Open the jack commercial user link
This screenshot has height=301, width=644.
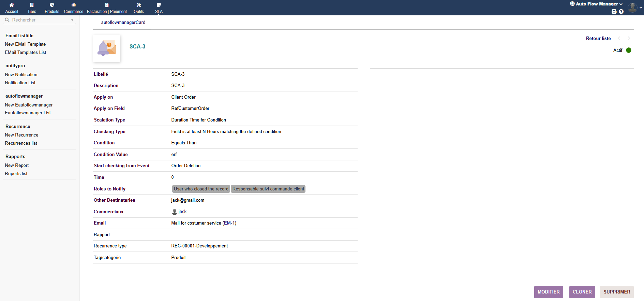tap(182, 212)
